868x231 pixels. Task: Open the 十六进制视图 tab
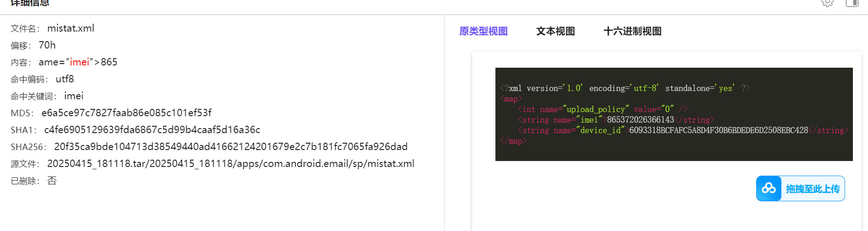(x=632, y=31)
